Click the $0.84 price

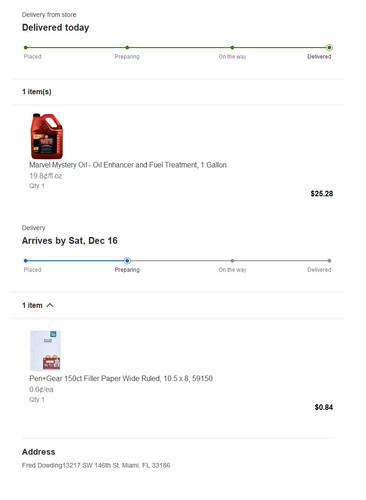[x=324, y=407]
